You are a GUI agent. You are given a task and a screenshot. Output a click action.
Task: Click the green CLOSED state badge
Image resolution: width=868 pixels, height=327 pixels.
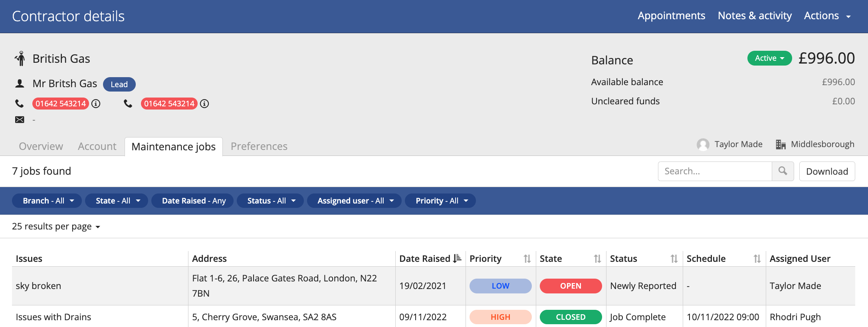pyautogui.click(x=571, y=317)
